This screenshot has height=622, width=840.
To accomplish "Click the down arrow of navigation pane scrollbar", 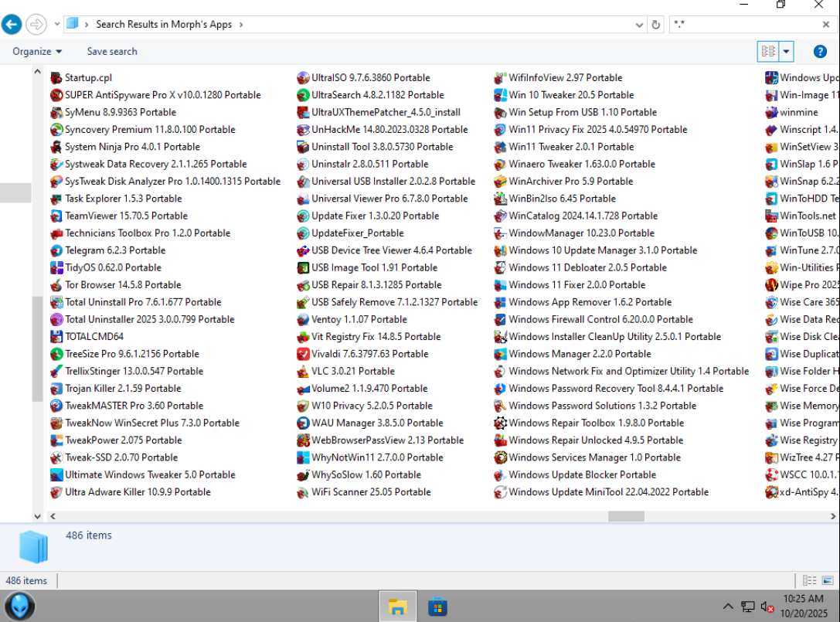I will (x=38, y=516).
